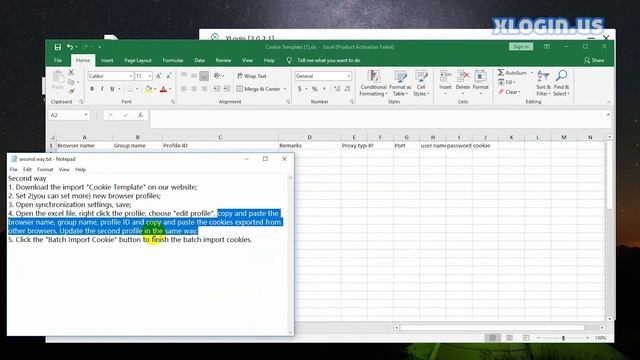Click the Format cells icon in Cells group
Screen dimensions: 640x360
pyautogui.click(x=480, y=76)
